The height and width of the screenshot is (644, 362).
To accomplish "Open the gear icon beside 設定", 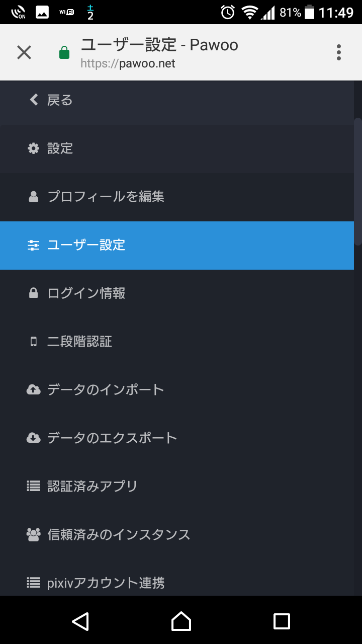I will [x=33, y=148].
